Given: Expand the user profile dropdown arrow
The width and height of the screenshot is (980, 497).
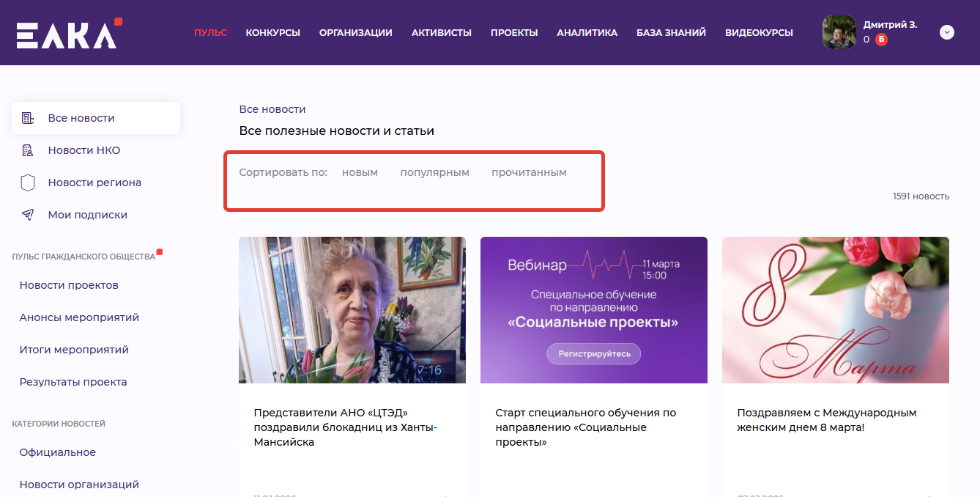Looking at the screenshot, I should 946,32.
